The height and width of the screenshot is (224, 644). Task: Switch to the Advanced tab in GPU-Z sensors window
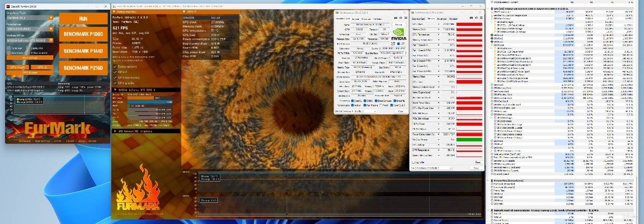(441, 19)
